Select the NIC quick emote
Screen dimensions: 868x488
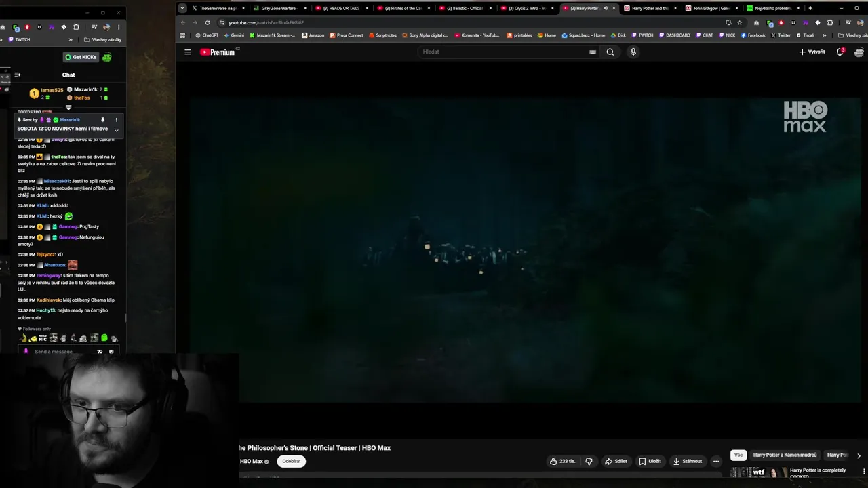coord(42,338)
